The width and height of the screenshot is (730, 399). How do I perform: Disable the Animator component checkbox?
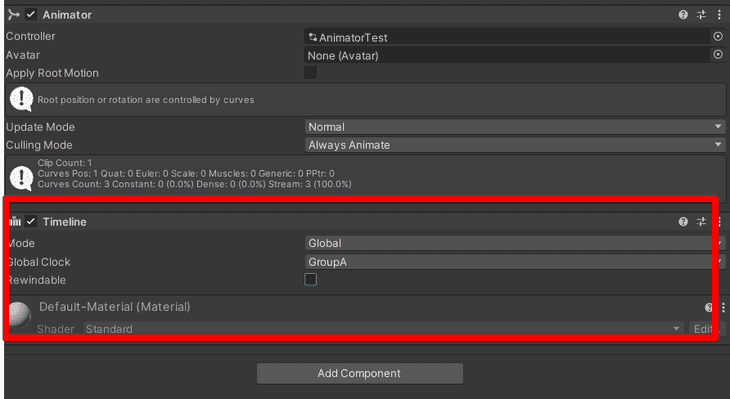coord(31,14)
